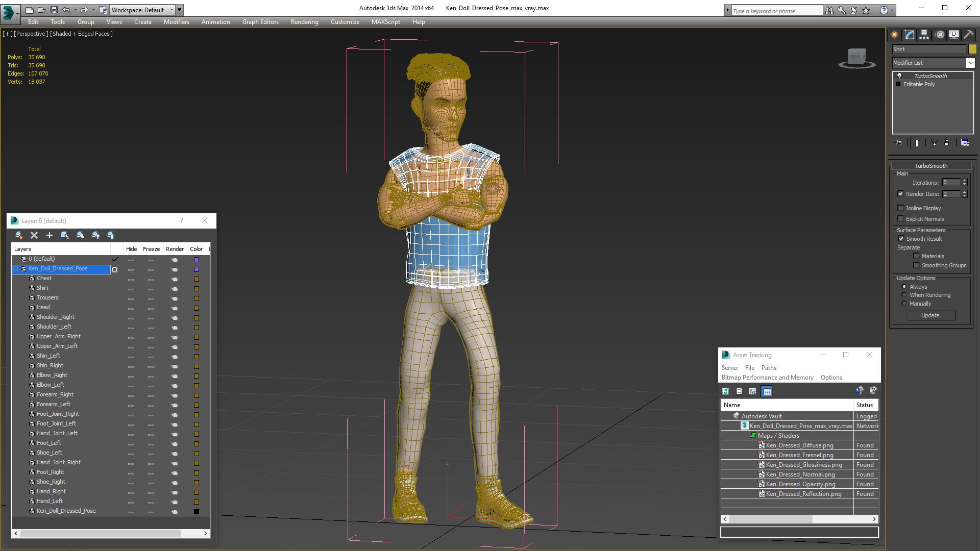Open the Graph Editors menu
980x551 pixels.
(260, 22)
